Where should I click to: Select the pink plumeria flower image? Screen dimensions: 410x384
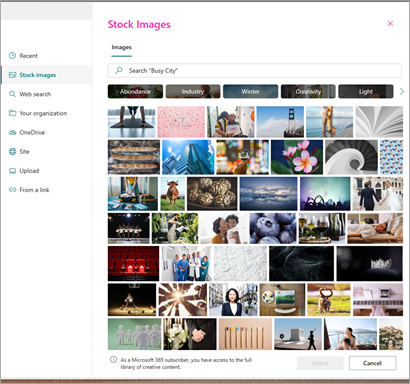pos(297,157)
